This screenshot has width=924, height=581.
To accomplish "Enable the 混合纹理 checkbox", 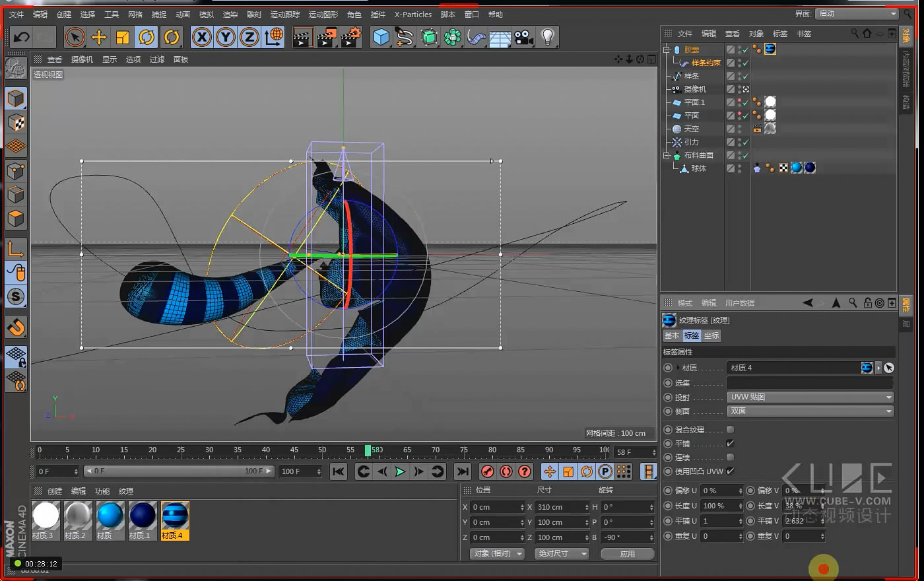I will [730, 430].
